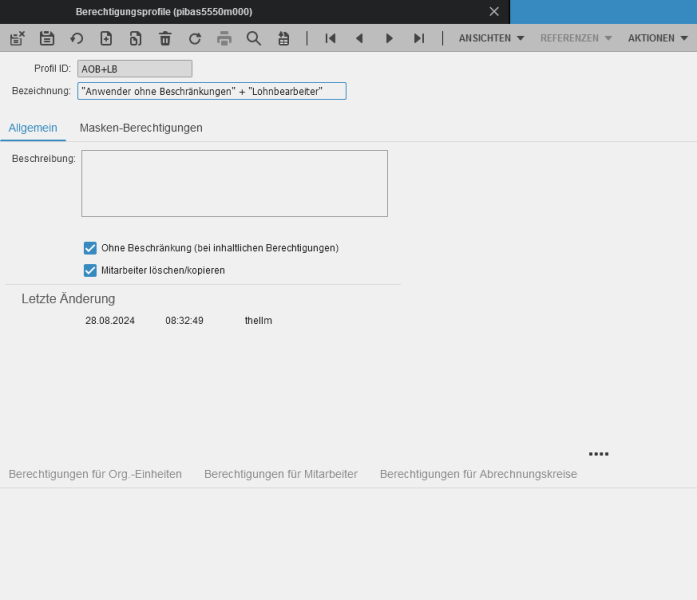Screen dimensions: 697x600
Task: Refresh the record with circular arrow
Action: pyautogui.click(x=195, y=38)
